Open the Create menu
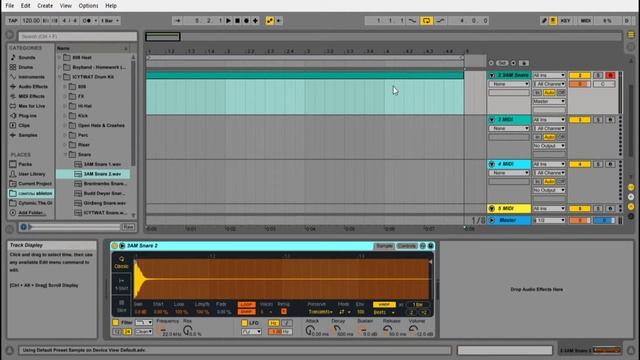640x360 pixels. 45,6
